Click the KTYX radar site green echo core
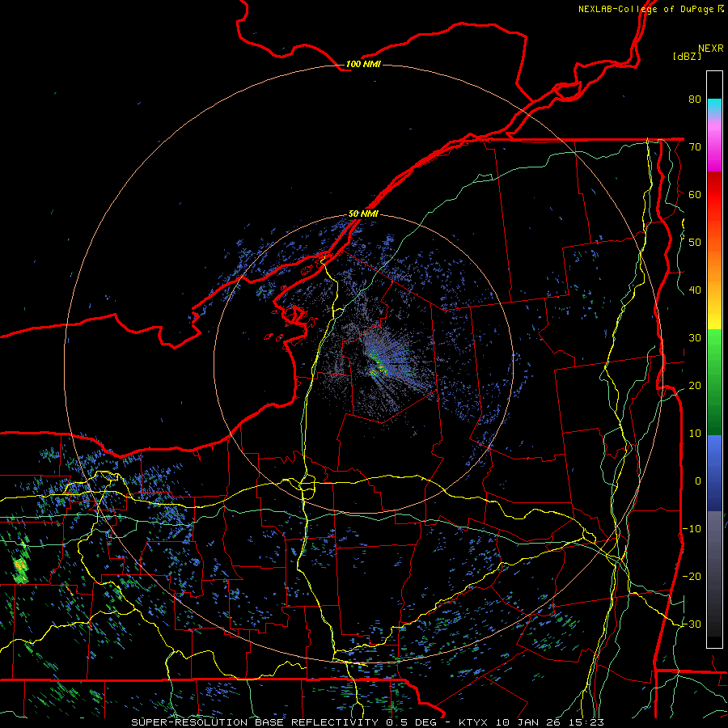728x728 pixels. (x=378, y=362)
